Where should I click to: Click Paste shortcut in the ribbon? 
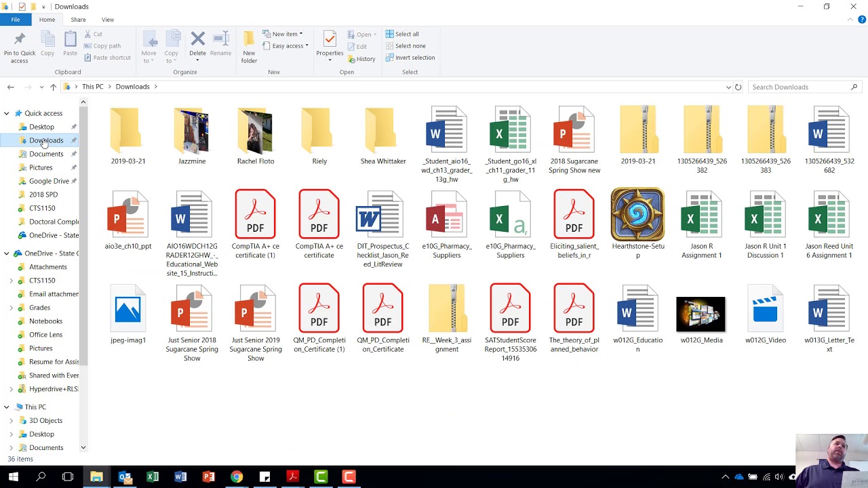(107, 58)
